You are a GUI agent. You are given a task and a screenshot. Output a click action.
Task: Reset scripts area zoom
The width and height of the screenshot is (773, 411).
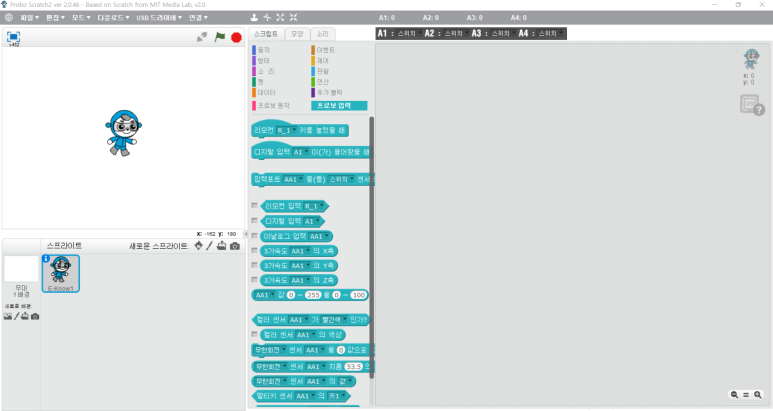(746, 395)
